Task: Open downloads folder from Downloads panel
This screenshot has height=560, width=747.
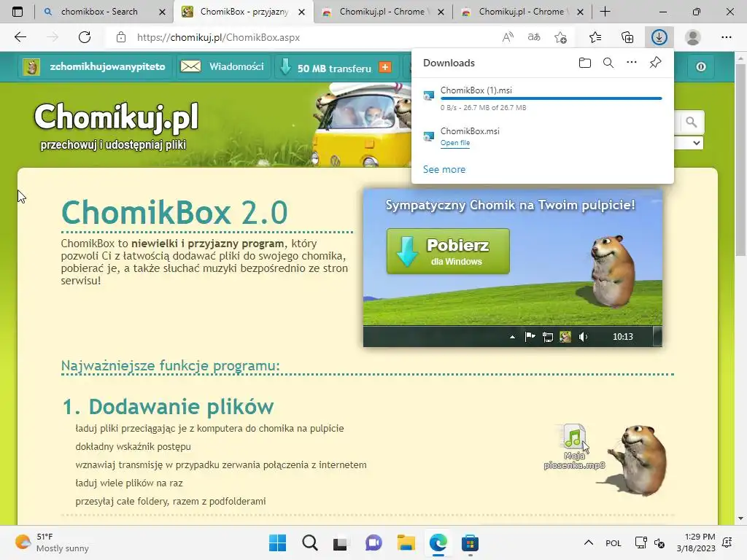Action: pyautogui.click(x=585, y=63)
